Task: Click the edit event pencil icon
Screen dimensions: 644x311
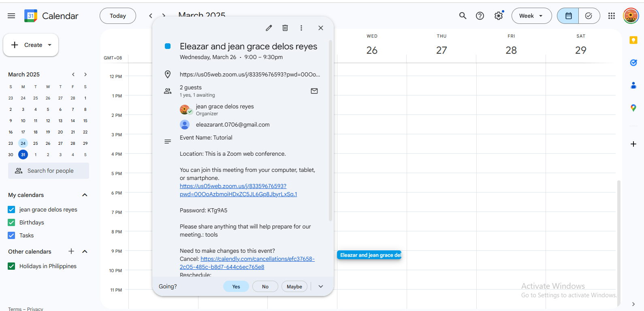Action: point(269,28)
